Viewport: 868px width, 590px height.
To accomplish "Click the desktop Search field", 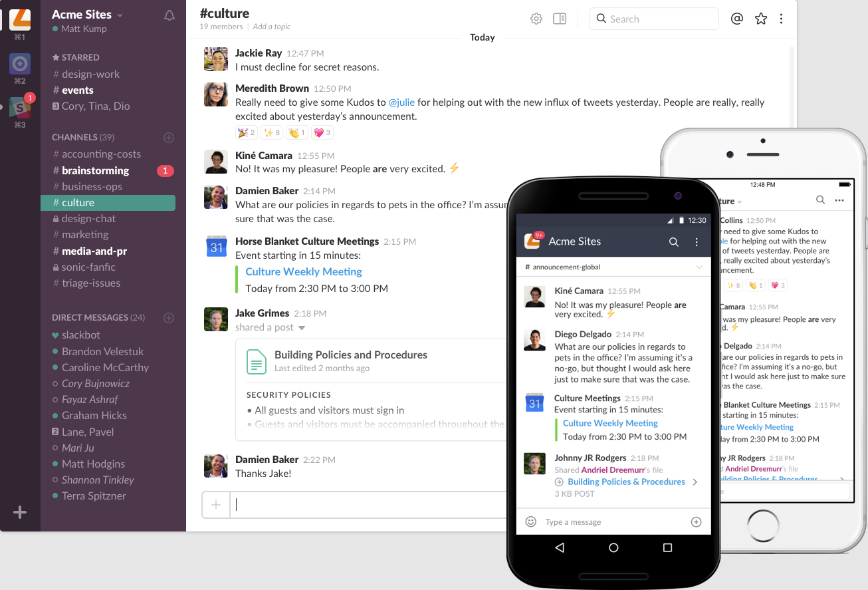I will click(654, 19).
